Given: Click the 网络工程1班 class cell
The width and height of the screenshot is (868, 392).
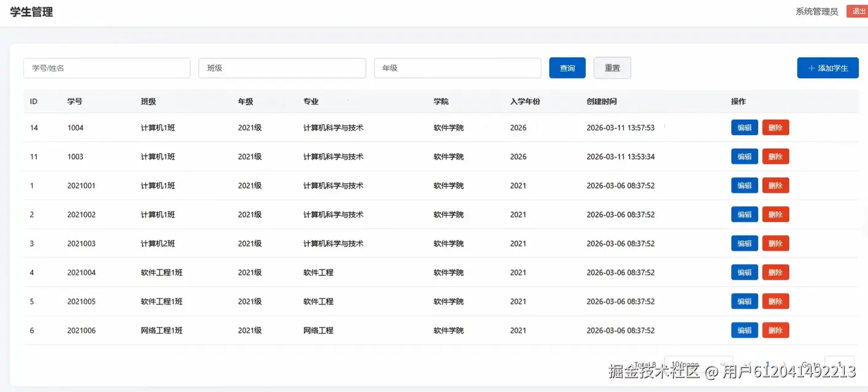Looking at the screenshot, I should [x=161, y=331].
